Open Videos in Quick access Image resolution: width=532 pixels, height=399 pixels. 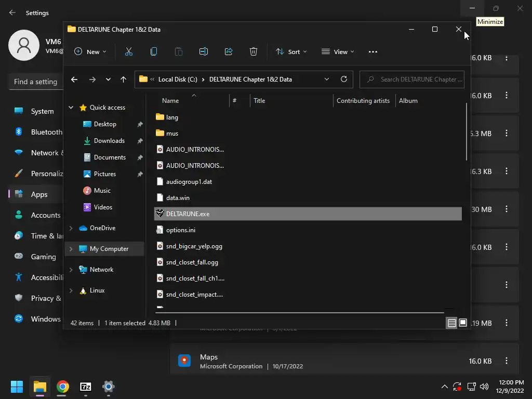tap(103, 207)
